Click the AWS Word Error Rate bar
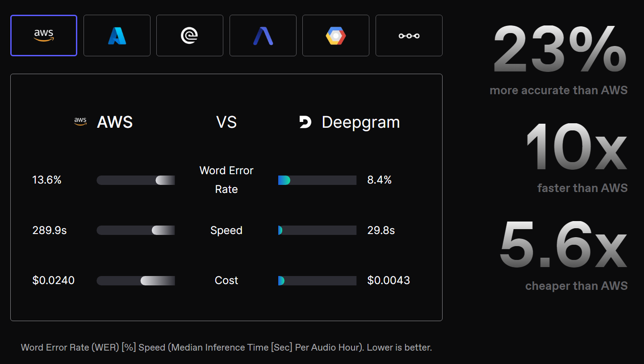 coord(136,180)
